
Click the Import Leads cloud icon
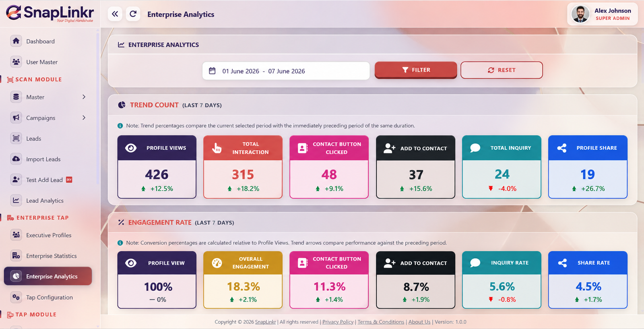click(x=16, y=159)
